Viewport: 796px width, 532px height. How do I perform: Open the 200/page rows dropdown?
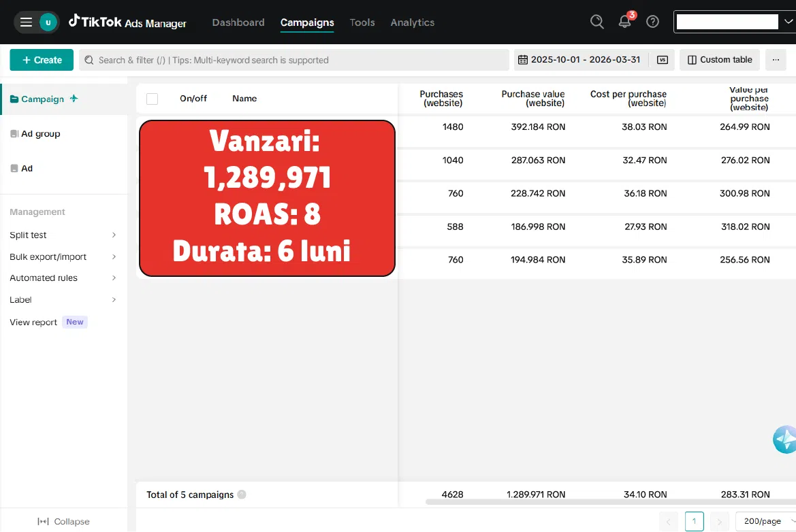(765, 521)
